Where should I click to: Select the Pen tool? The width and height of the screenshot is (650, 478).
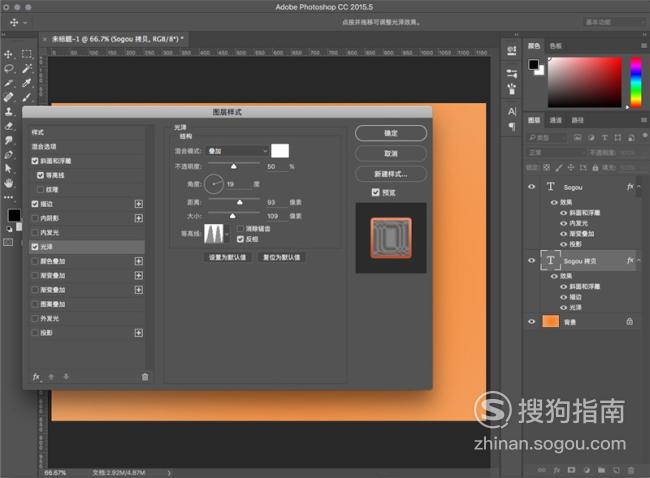pyautogui.click(x=8, y=155)
